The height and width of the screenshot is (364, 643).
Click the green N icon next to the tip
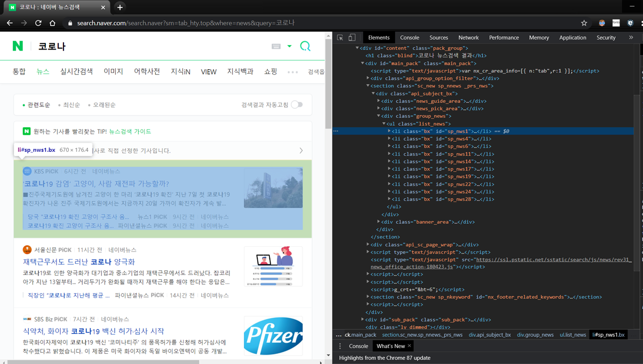[27, 131]
